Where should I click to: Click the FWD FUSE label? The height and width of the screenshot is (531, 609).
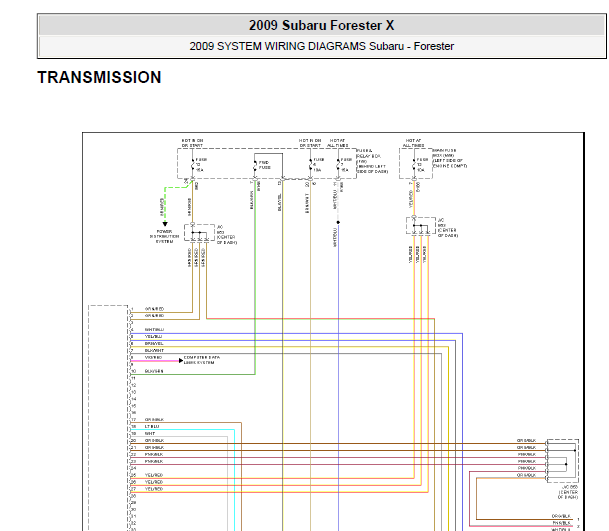click(265, 165)
